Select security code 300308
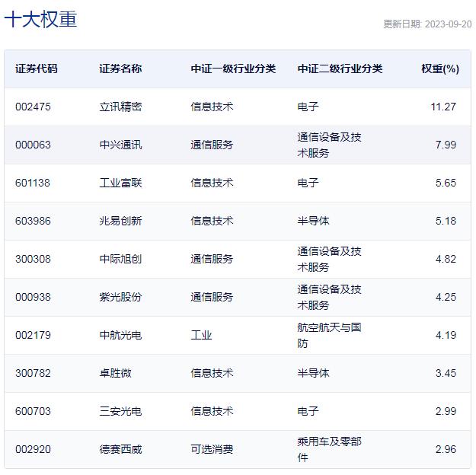 pyautogui.click(x=33, y=260)
